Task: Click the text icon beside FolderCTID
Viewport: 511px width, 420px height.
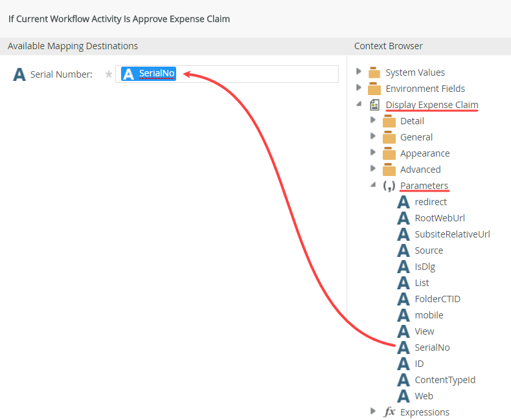Action: coord(403,299)
